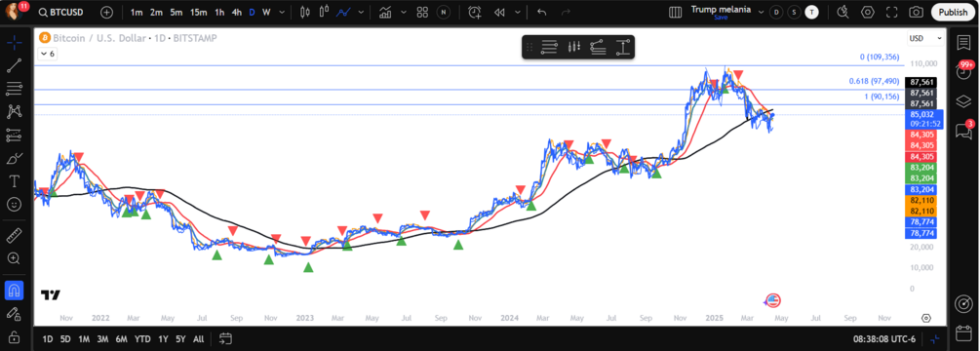
Task: Select the trend line drawing tool
Action: (x=15, y=64)
